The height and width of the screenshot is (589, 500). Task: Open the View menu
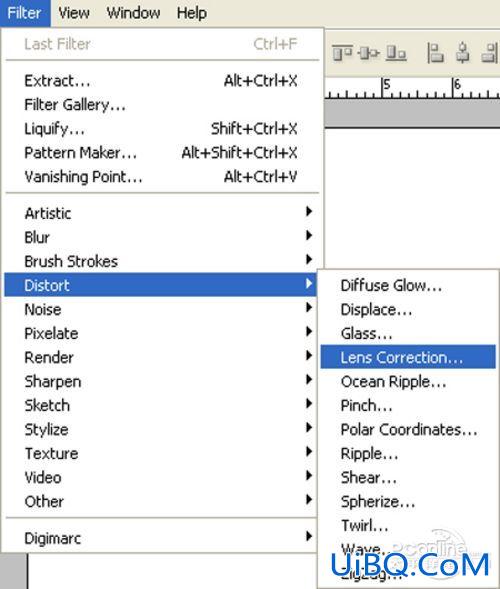pos(74,13)
